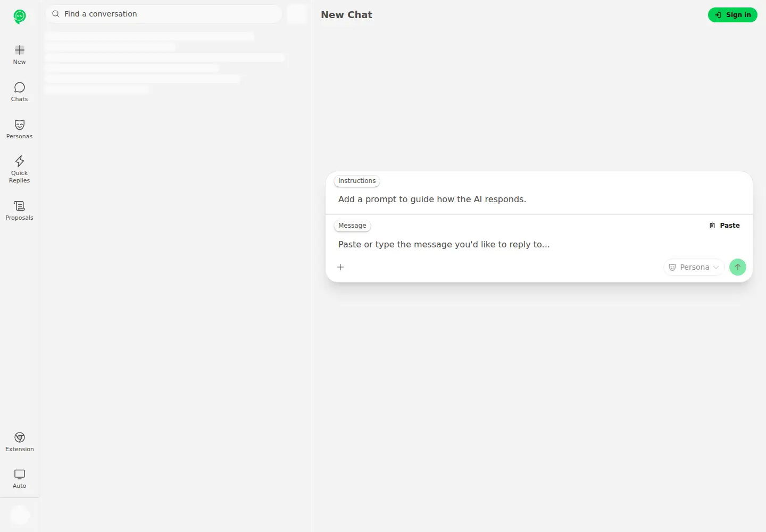The image size is (766, 532).
Task: Click into the Message text area
Action: [x=539, y=245]
